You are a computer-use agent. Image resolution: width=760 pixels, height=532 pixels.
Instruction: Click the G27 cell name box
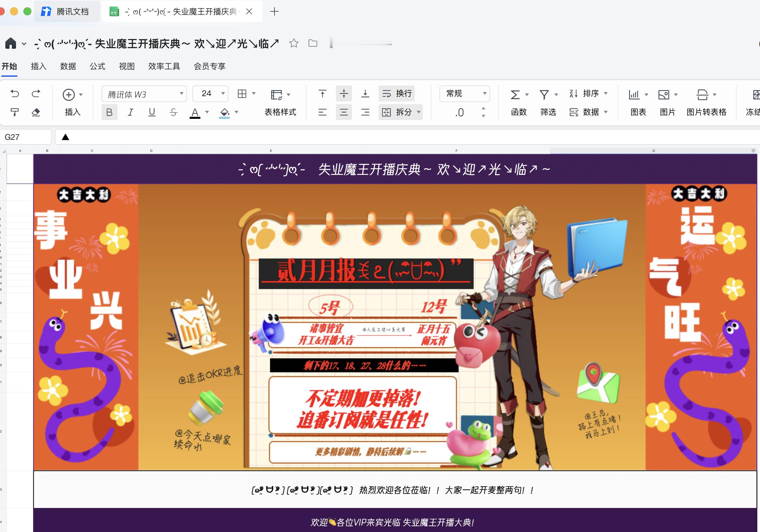(26, 137)
